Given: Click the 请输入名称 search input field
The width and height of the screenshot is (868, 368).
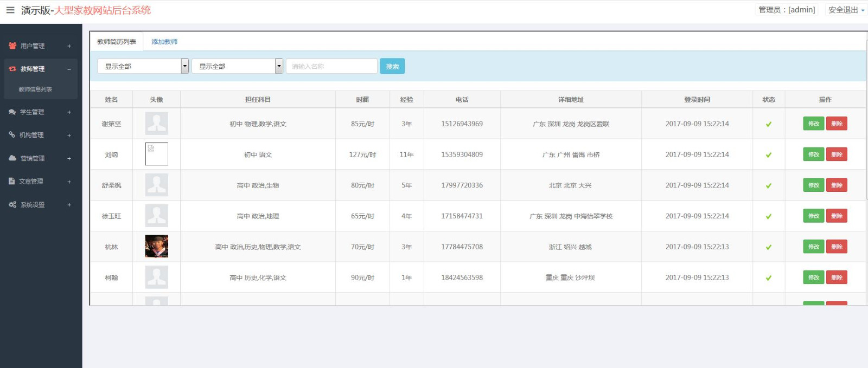Looking at the screenshot, I should tap(331, 66).
